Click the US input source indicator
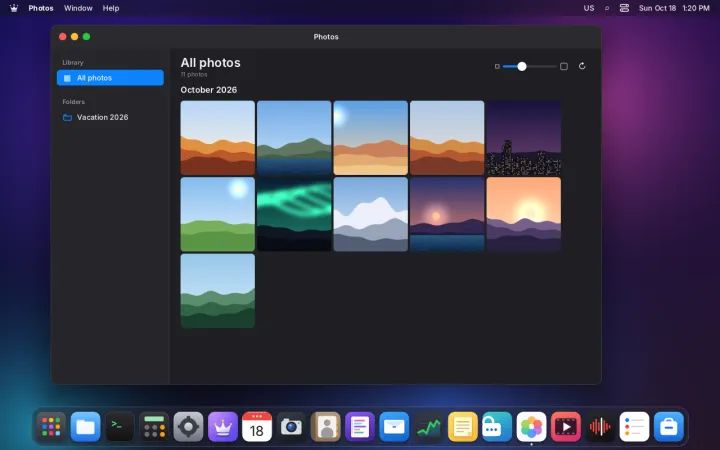The image size is (720, 450). [x=589, y=8]
